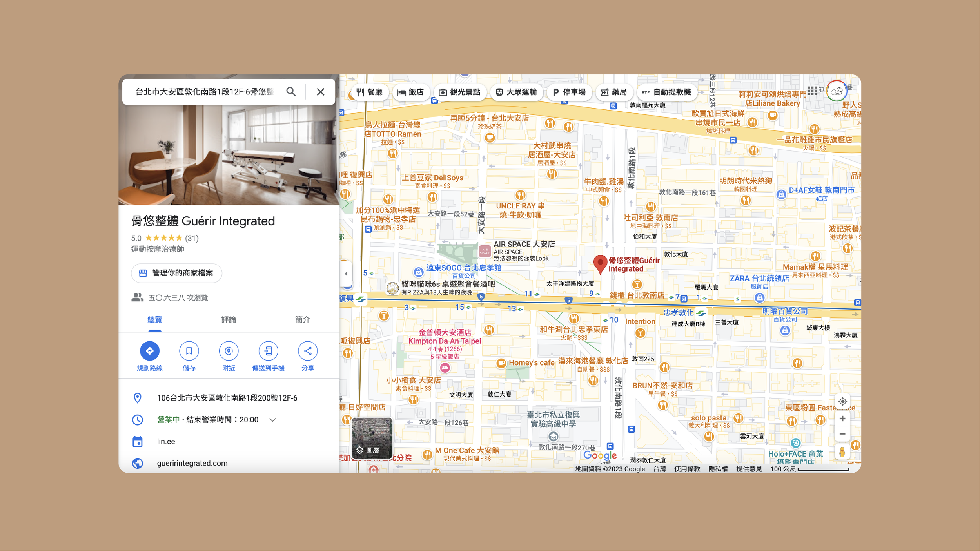
Task: Switch to the 簡介 about tab
Action: tap(302, 319)
